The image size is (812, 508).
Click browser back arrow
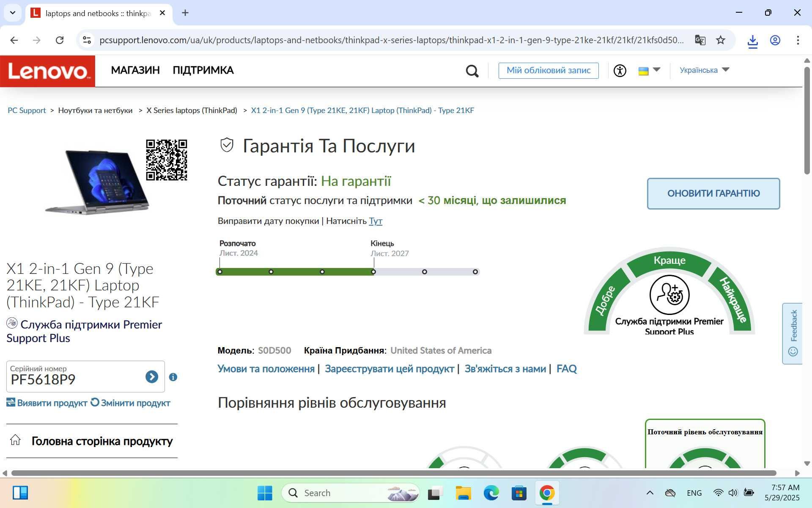[x=14, y=40]
